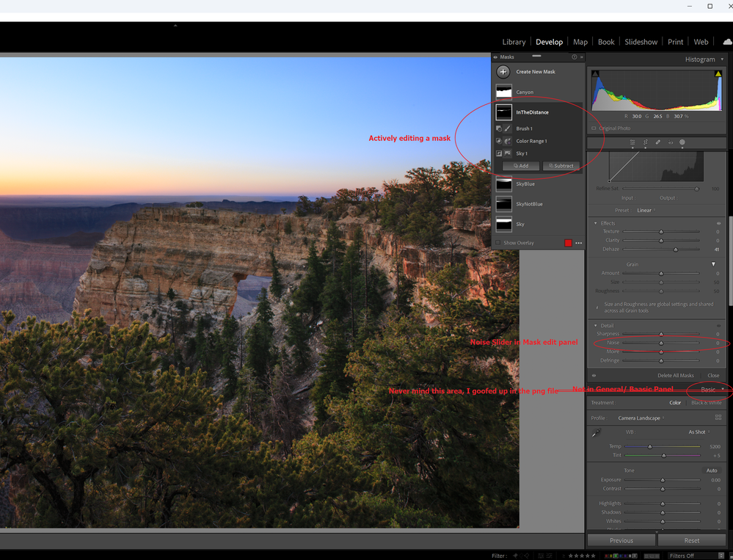The image size is (733, 560).
Task: Collapse the Grain section triangle
Action: pyautogui.click(x=713, y=264)
